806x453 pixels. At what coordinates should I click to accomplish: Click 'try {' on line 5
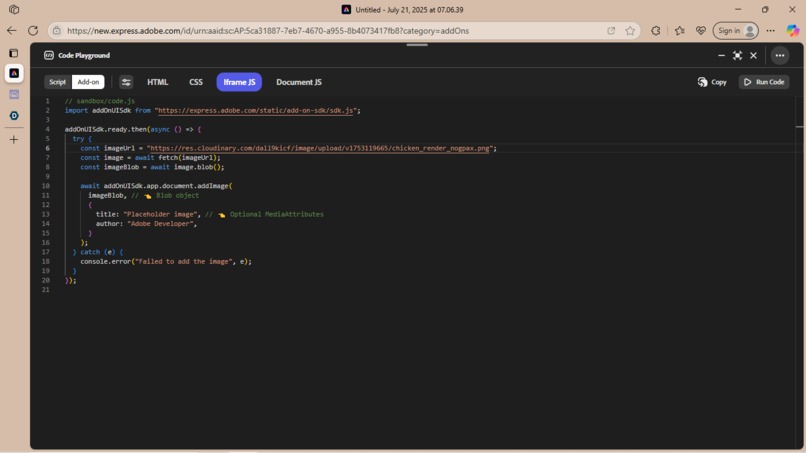pos(82,139)
